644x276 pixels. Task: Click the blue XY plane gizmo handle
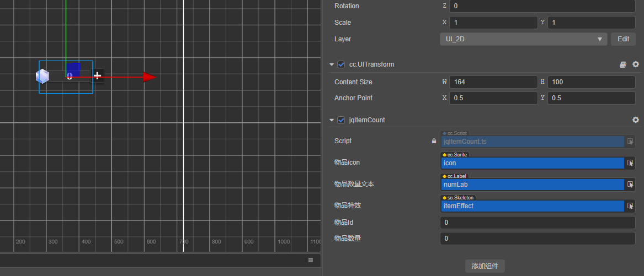tap(73, 69)
